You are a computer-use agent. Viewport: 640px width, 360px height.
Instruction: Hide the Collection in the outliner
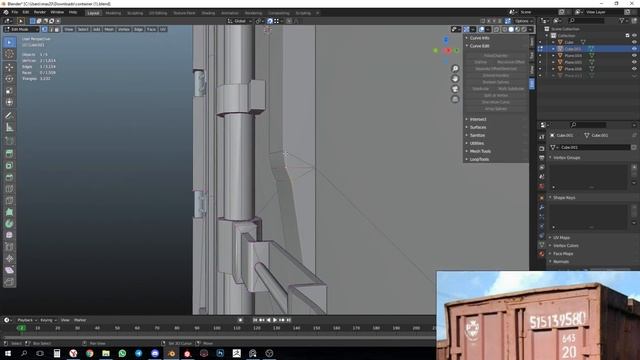click(634, 36)
